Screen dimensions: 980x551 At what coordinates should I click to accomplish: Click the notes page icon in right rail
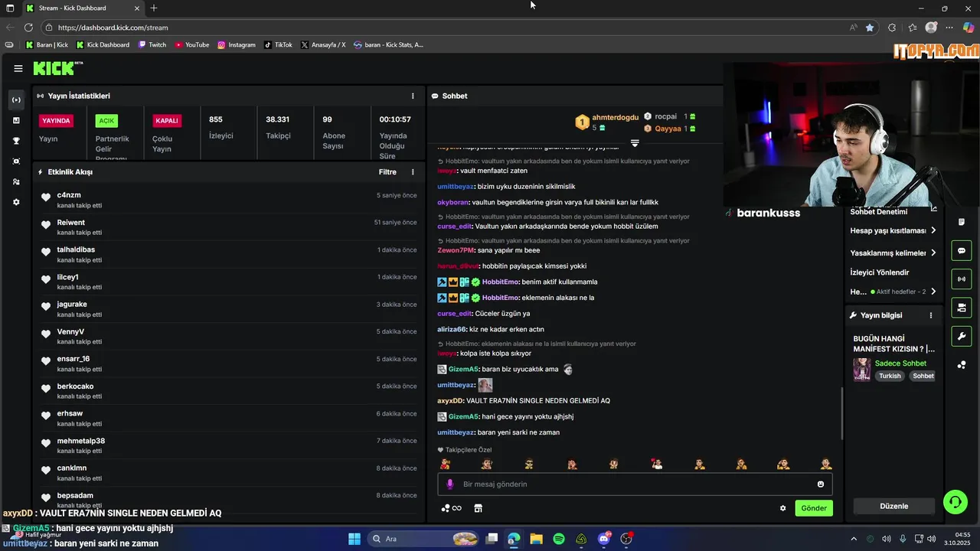(x=961, y=223)
